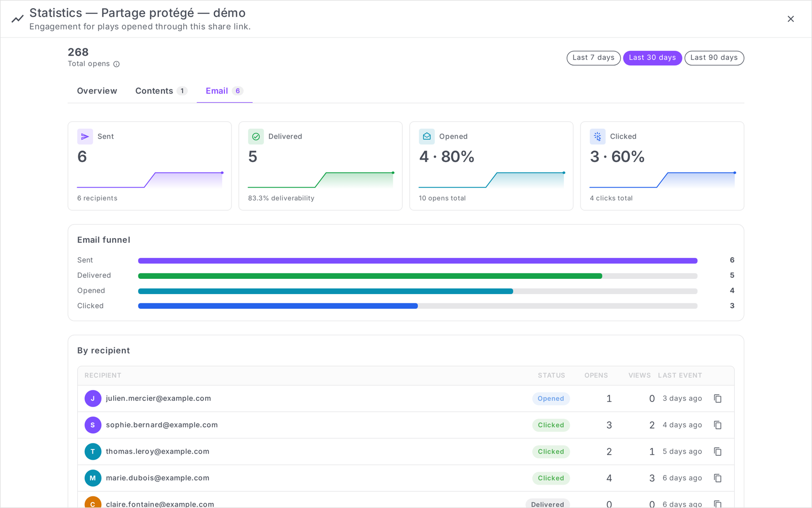Click the Sent paper plane icon
The height and width of the screenshot is (508, 812).
point(85,137)
